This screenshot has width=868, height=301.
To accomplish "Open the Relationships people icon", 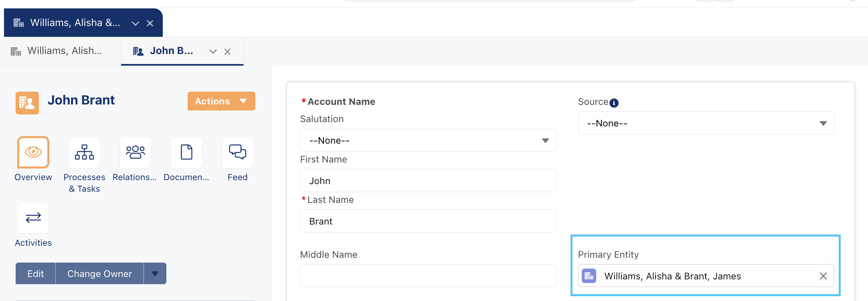I will click(x=136, y=152).
